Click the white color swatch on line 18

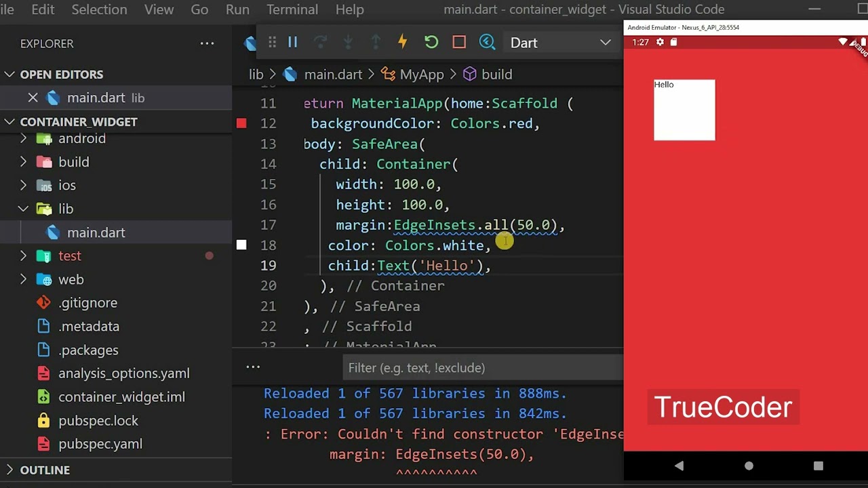click(241, 245)
